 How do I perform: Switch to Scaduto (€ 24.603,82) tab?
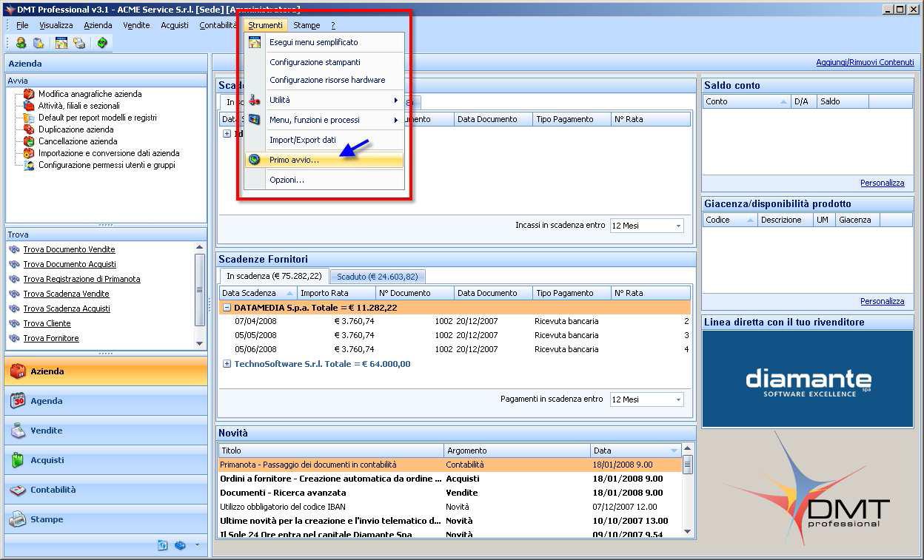378,277
